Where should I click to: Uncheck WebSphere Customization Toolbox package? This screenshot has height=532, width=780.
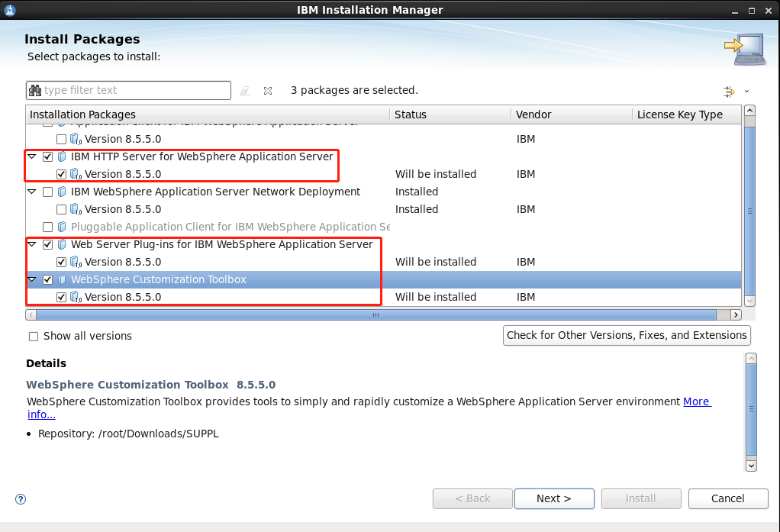point(48,279)
